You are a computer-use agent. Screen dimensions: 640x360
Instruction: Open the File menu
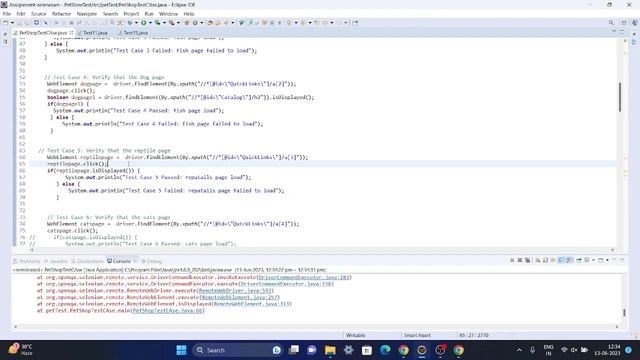(x=7, y=13)
